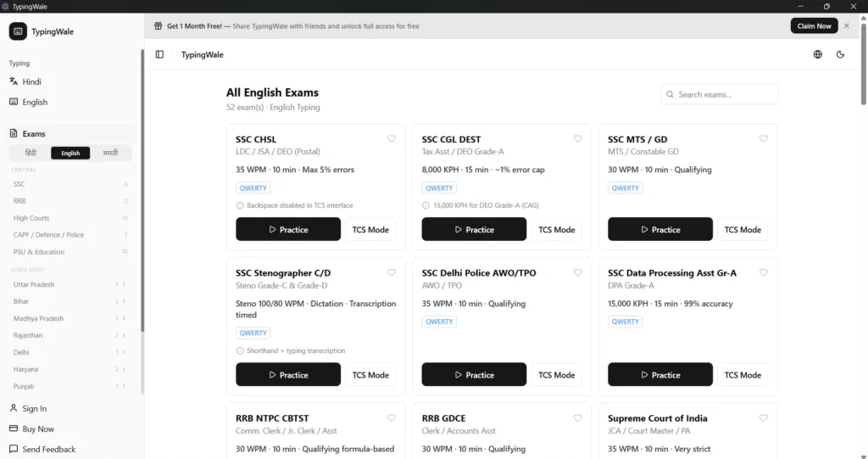Open TCS Mode for SSC Delhi Police

pos(556,375)
